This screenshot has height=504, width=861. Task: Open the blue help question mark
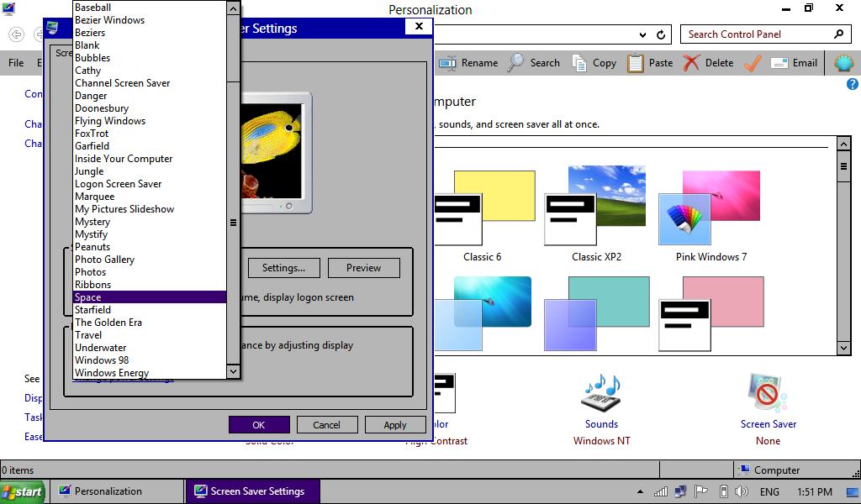pos(853,84)
